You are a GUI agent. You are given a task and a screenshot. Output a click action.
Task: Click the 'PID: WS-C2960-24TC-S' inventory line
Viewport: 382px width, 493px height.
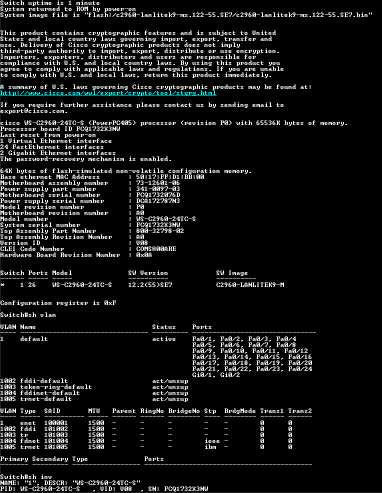104,489
